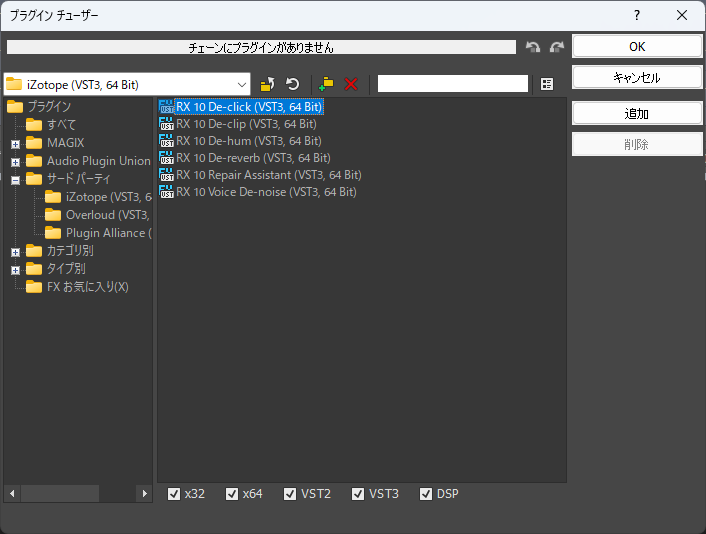The height and width of the screenshot is (534, 706).
Task: Toggle the VST2 checkbox
Action: [x=290, y=494]
